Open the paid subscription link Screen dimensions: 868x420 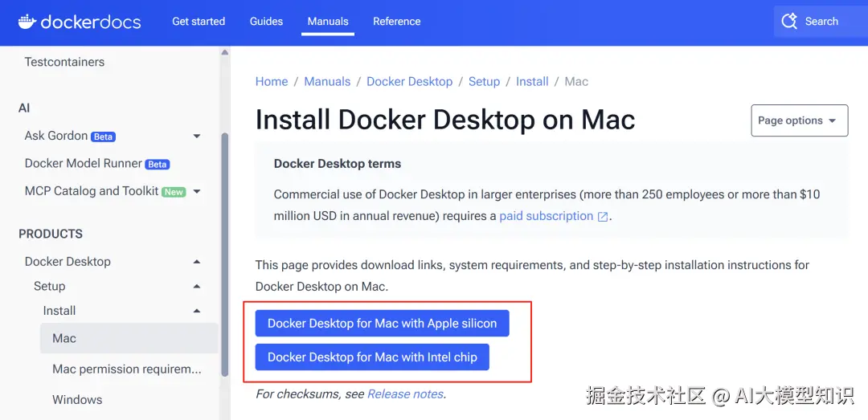click(x=546, y=216)
